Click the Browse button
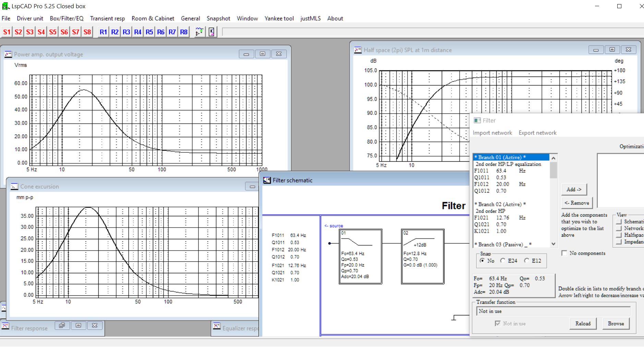Viewport: 644px width, 347px height. (x=616, y=323)
